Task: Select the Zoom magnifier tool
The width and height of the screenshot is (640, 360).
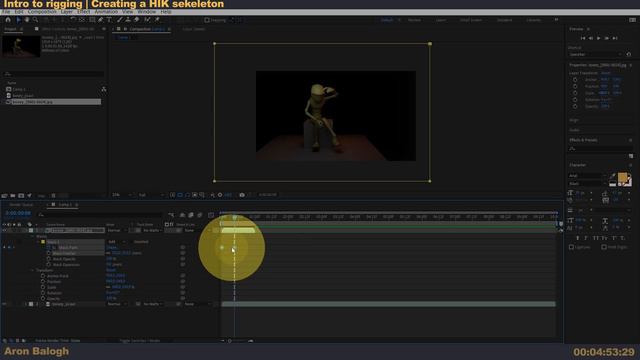Action: (35, 20)
